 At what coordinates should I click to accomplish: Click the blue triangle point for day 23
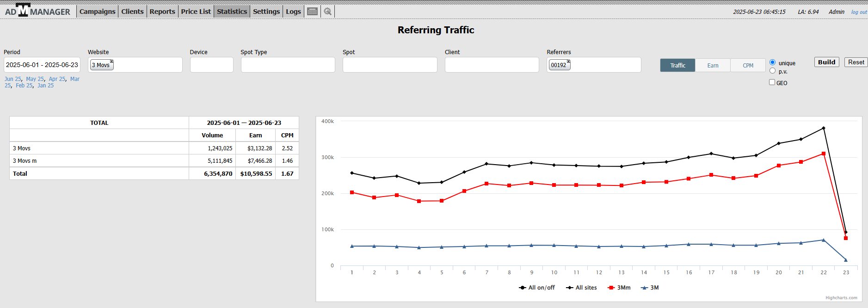pos(846,260)
